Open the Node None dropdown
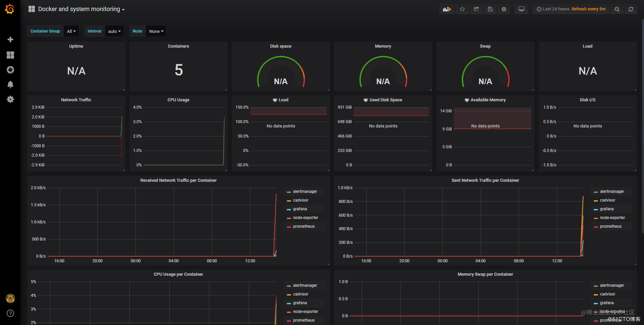The image size is (644, 325). coord(156,31)
